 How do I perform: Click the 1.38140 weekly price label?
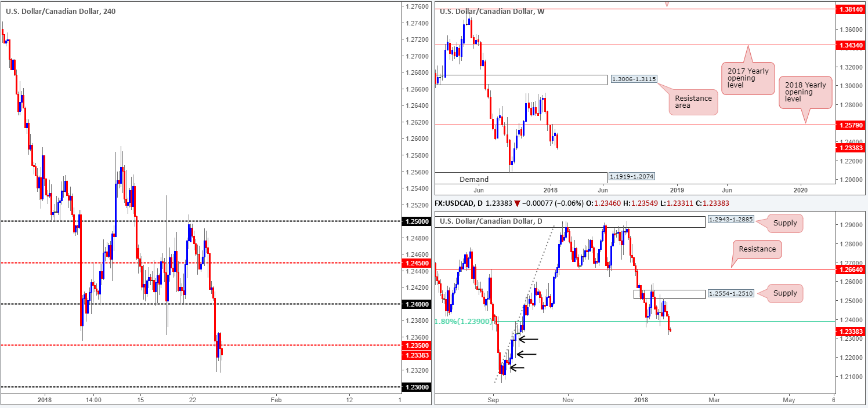851,9
